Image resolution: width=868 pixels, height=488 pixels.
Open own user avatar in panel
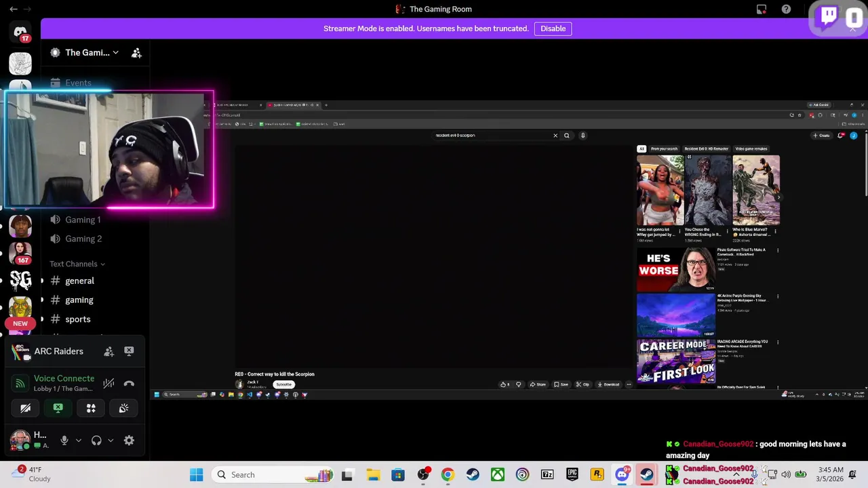[x=20, y=440]
